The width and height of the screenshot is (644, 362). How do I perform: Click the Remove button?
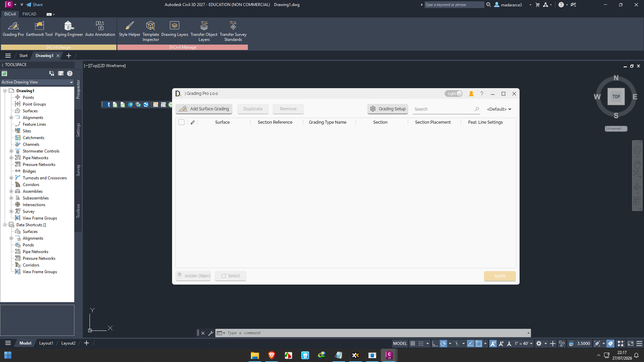[x=288, y=109]
